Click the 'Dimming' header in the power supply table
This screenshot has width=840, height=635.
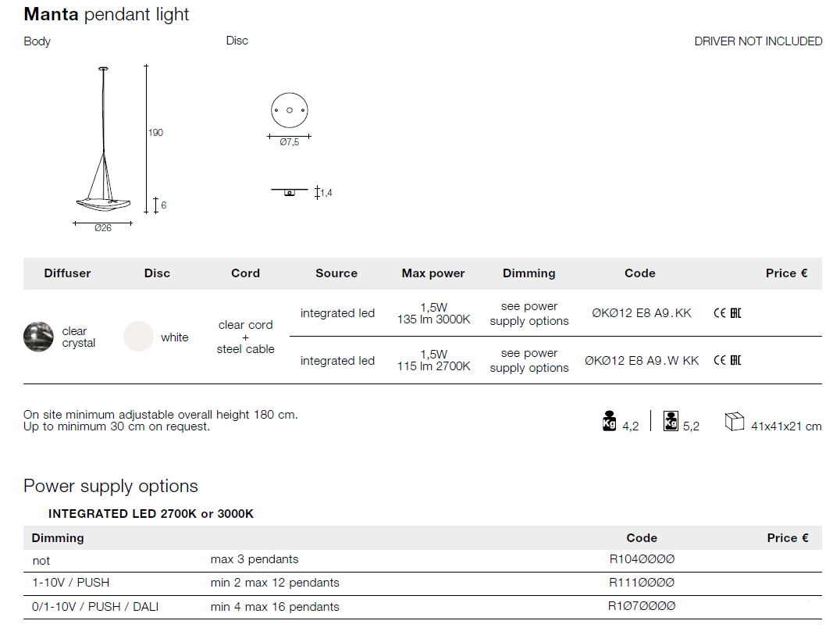click(58, 538)
